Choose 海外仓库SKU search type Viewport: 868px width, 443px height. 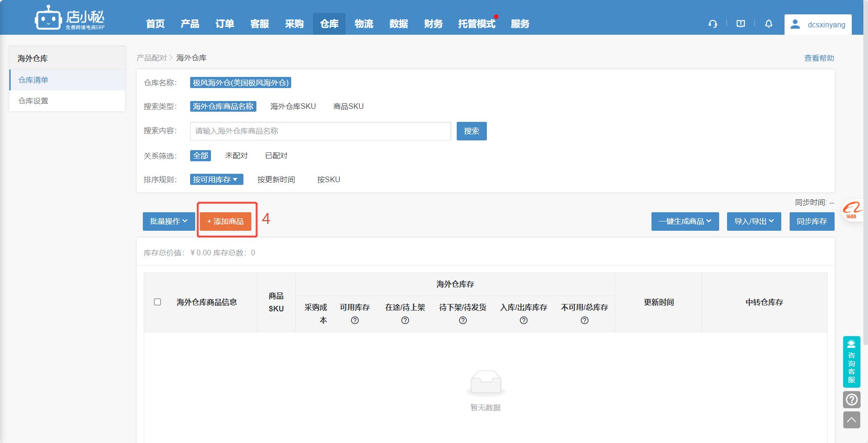pos(293,107)
